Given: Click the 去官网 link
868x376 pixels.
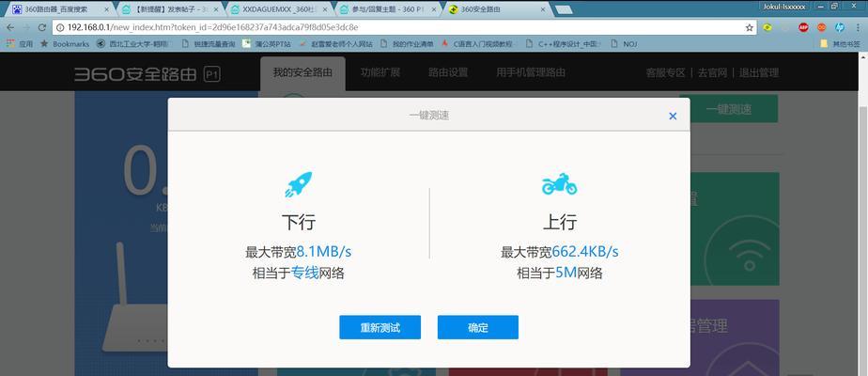Looking at the screenshot, I should pos(712,72).
